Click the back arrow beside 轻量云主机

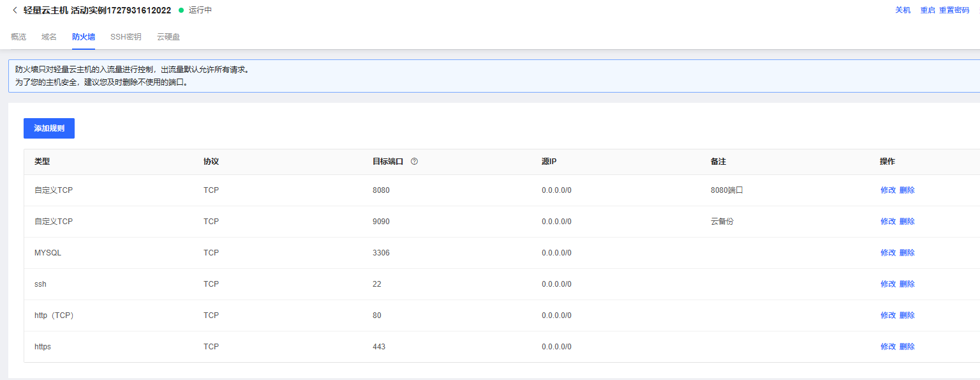point(15,10)
